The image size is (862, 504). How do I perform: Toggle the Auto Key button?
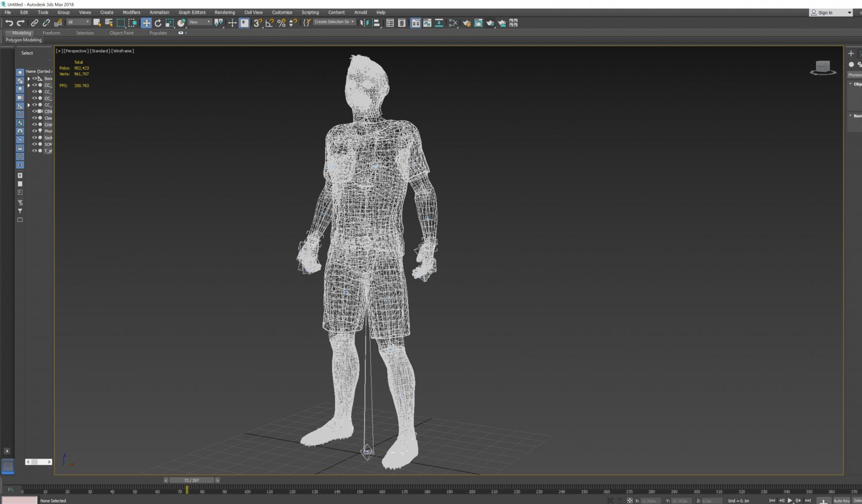point(841,501)
